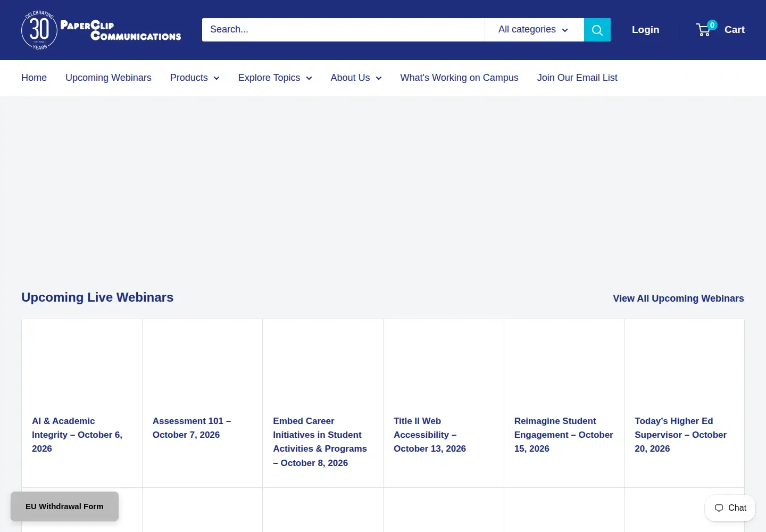Open the EU Withdrawal Form button

64,506
